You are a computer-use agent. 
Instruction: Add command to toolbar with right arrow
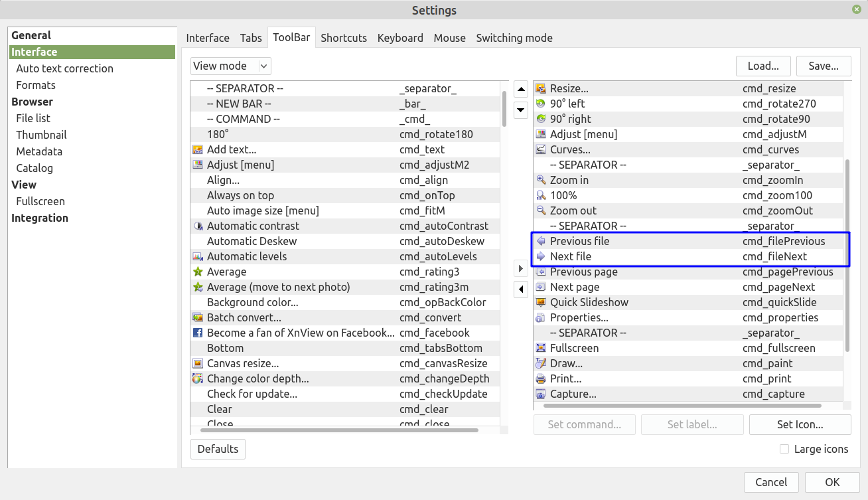(x=521, y=268)
